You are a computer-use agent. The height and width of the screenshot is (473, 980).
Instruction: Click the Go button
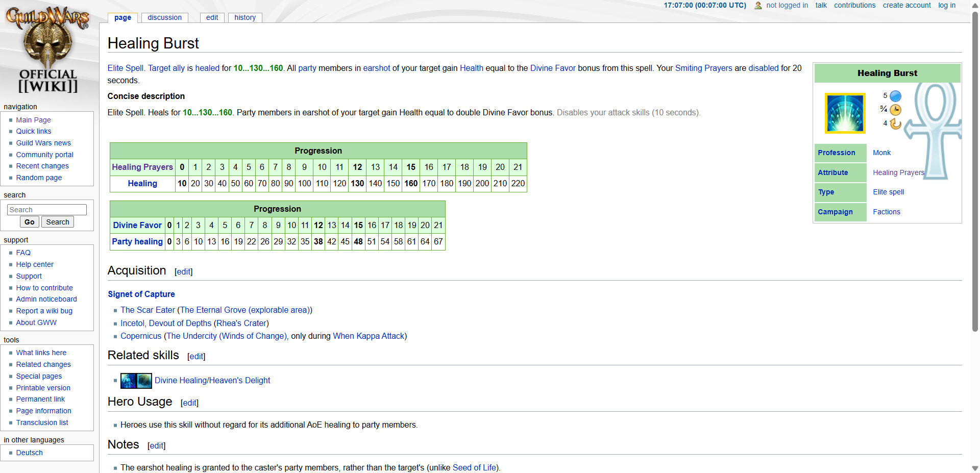point(30,222)
